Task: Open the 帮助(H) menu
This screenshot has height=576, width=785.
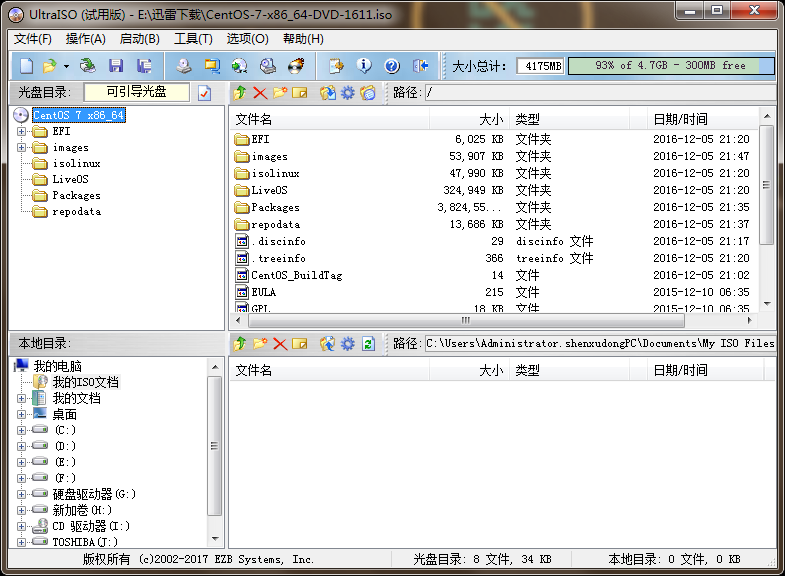Action: tap(303, 39)
